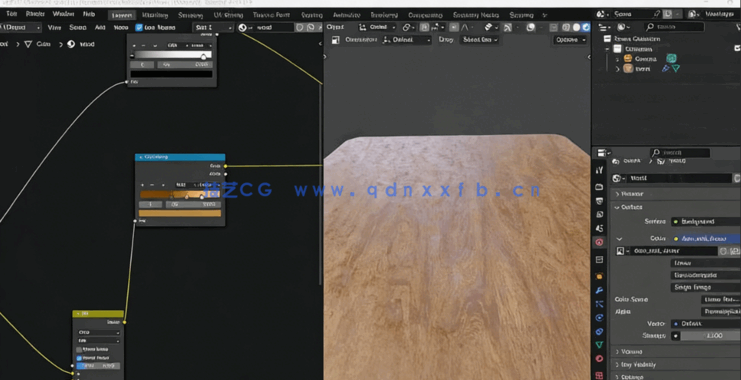This screenshot has width=741, height=380.
Task: Toggle the Collection exclude checkbox in outliner
Action: pos(737,49)
